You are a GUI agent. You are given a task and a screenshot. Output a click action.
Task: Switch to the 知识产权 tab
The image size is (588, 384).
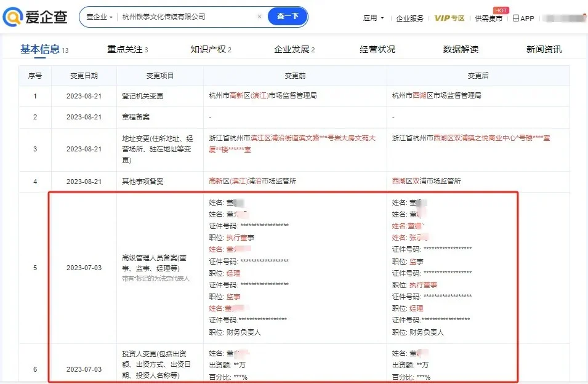click(211, 49)
